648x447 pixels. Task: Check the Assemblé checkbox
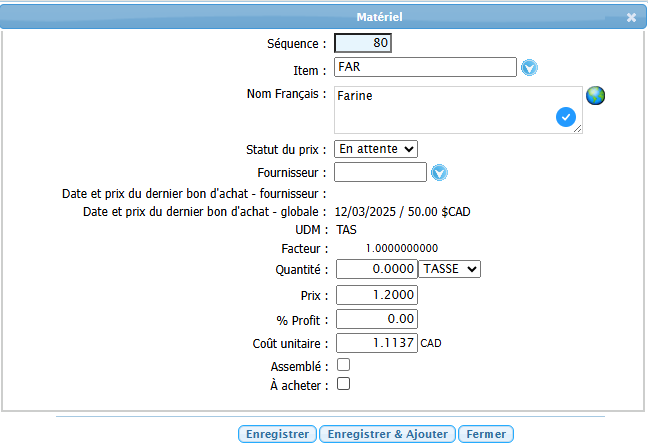(x=343, y=365)
